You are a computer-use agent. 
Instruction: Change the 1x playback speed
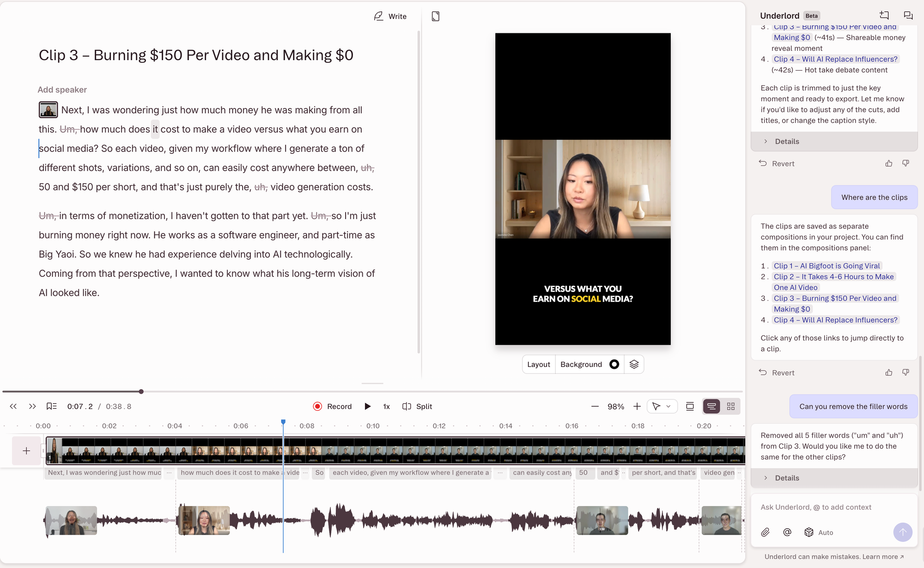[x=387, y=406]
